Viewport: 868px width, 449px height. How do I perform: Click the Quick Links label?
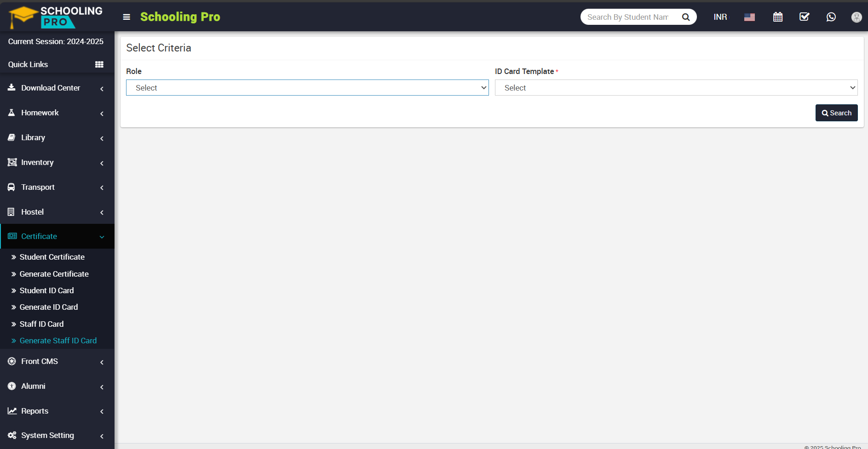tap(28, 64)
